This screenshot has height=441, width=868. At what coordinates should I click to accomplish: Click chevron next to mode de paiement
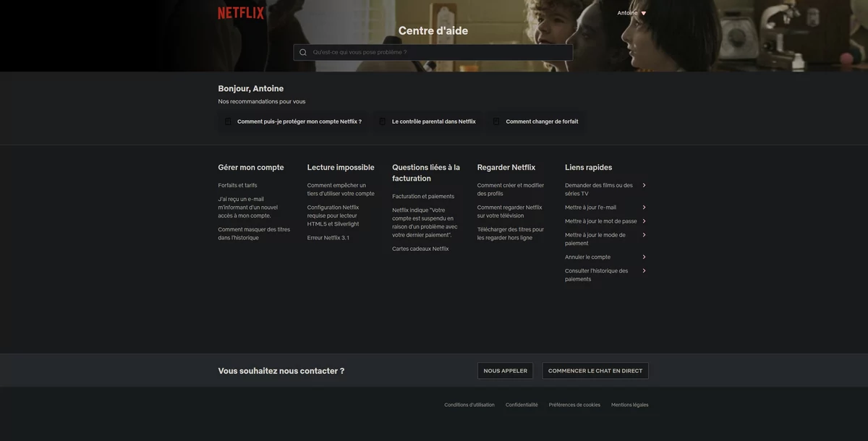click(644, 235)
